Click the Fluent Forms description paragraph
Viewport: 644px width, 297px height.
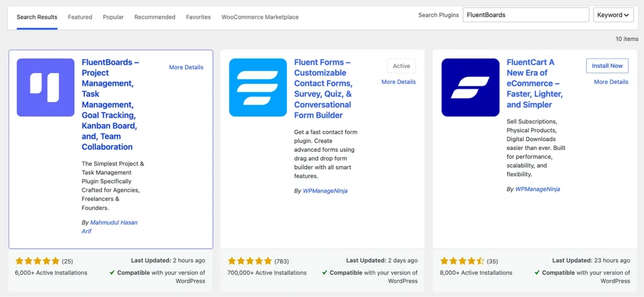326,154
